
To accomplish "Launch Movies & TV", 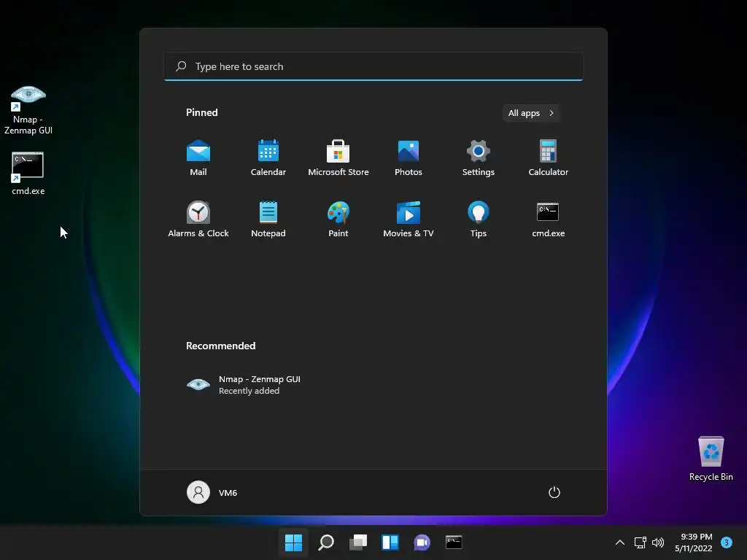I will coord(409,219).
